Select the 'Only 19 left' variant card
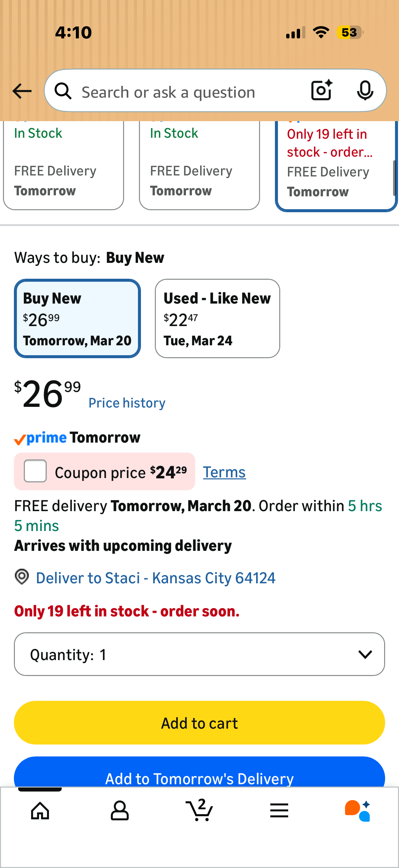The image size is (399, 868). pyautogui.click(x=337, y=166)
